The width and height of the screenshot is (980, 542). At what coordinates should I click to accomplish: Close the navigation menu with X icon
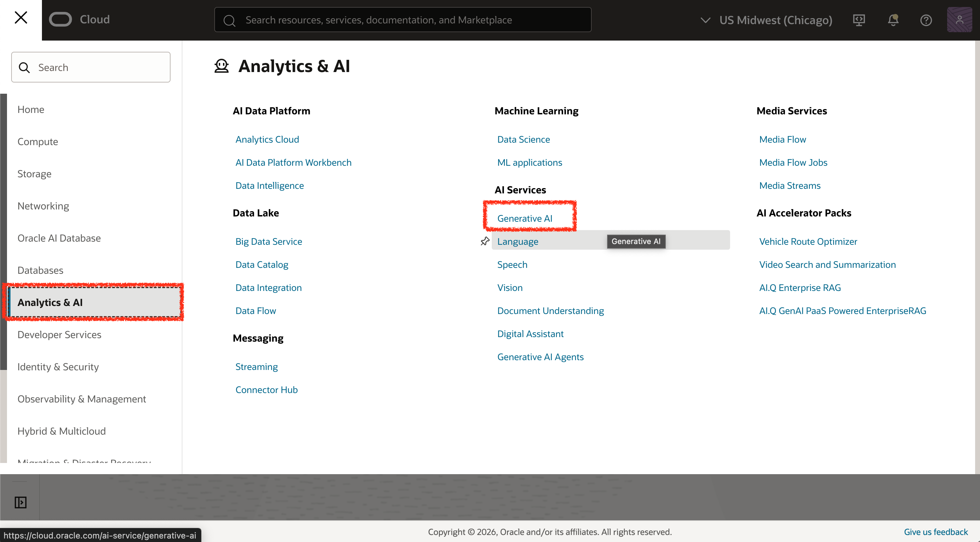[x=21, y=17]
